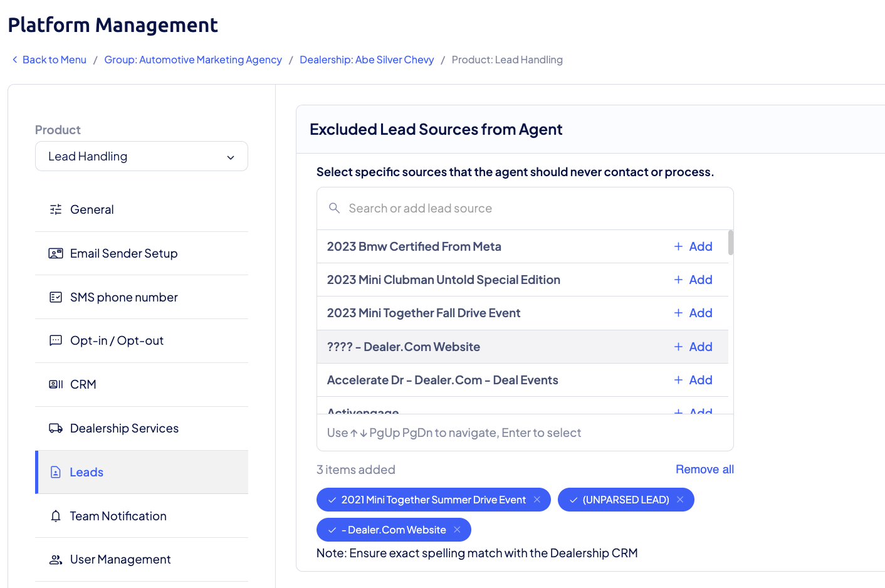Click the 2023 Bmw Certified From Meta text
Viewport: 885px width, 588px height.
pyautogui.click(x=414, y=246)
